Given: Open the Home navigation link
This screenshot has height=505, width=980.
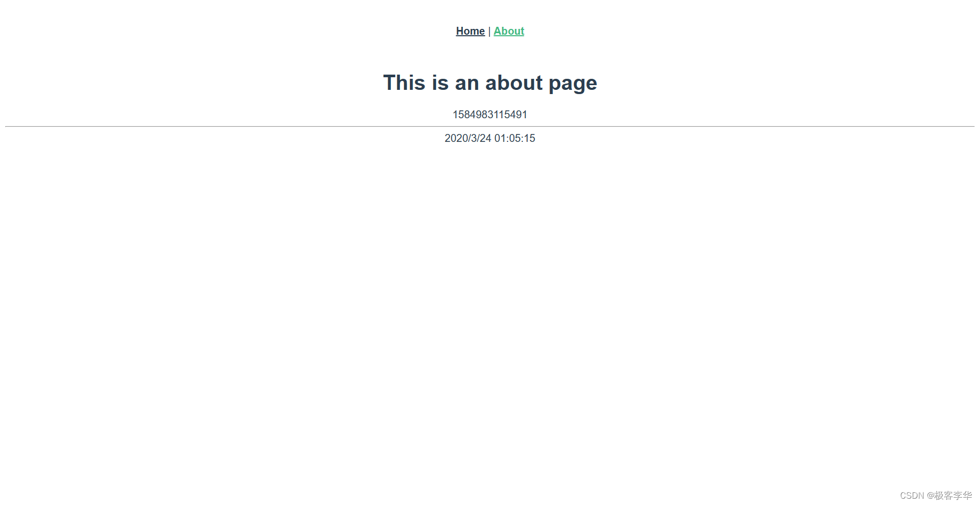Looking at the screenshot, I should 470,31.
